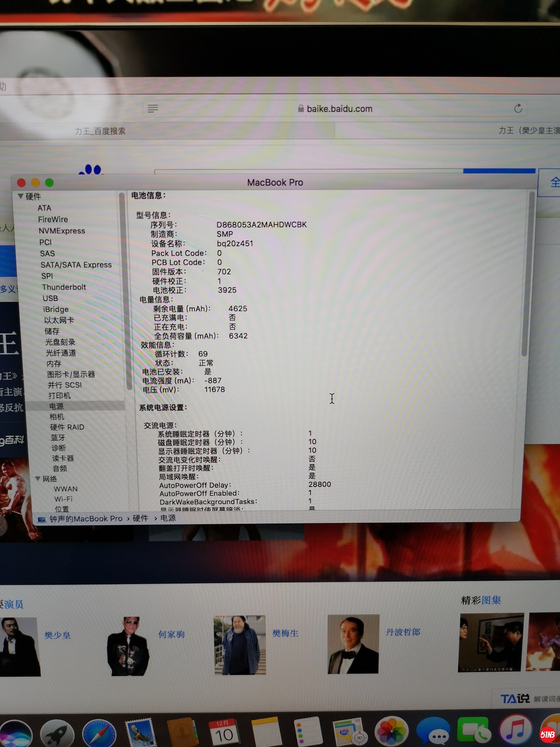Select PCI in hardware list
560x747 pixels.
[x=45, y=242]
